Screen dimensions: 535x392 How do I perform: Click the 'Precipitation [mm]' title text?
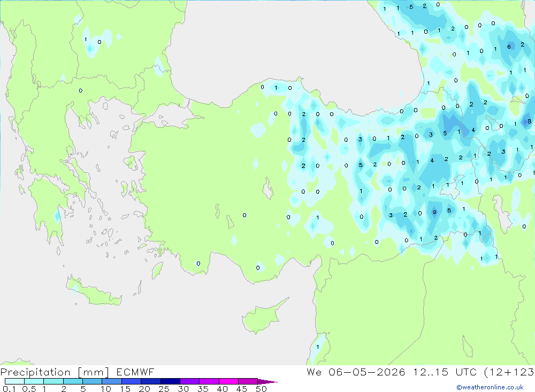pos(55,372)
